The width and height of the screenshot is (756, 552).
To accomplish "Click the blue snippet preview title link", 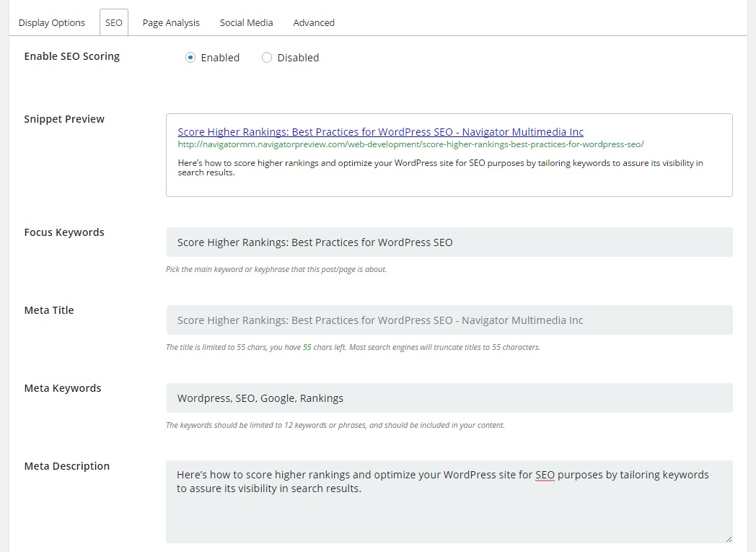I will [x=380, y=132].
